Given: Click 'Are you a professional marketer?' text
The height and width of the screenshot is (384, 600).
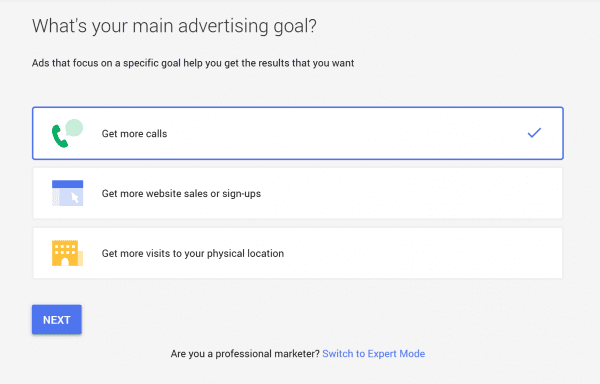Looking at the screenshot, I should (x=245, y=354).
